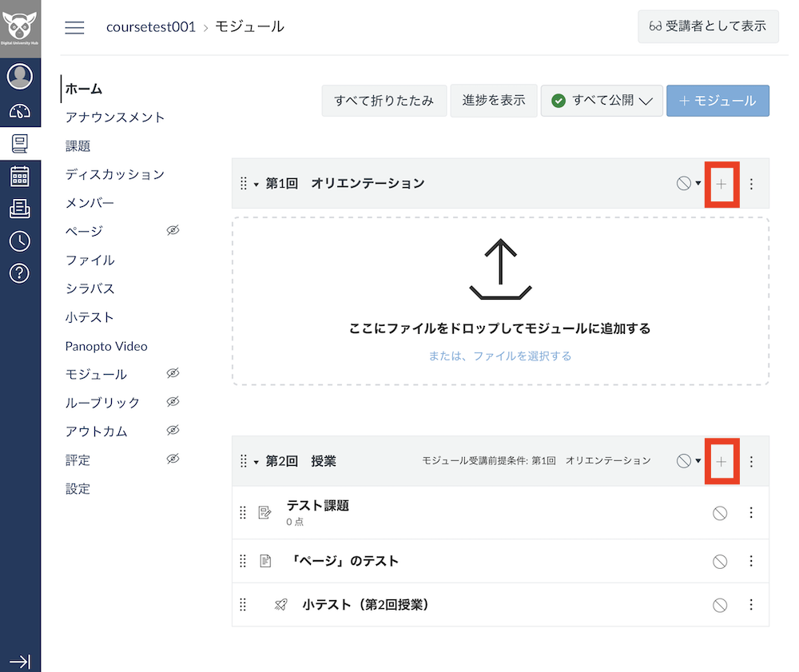This screenshot has height=672, width=799.
Task: Open the kebab menu for テスト課題
Action: [751, 513]
